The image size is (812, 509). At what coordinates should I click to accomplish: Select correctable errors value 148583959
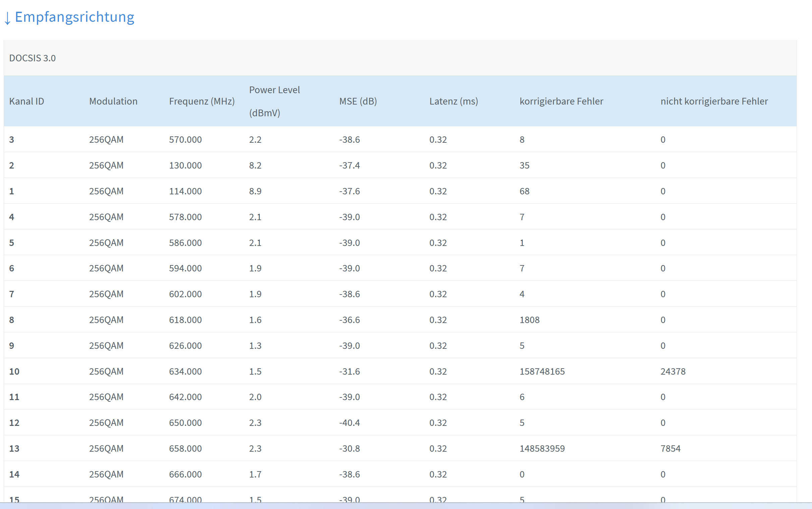tap(542, 449)
